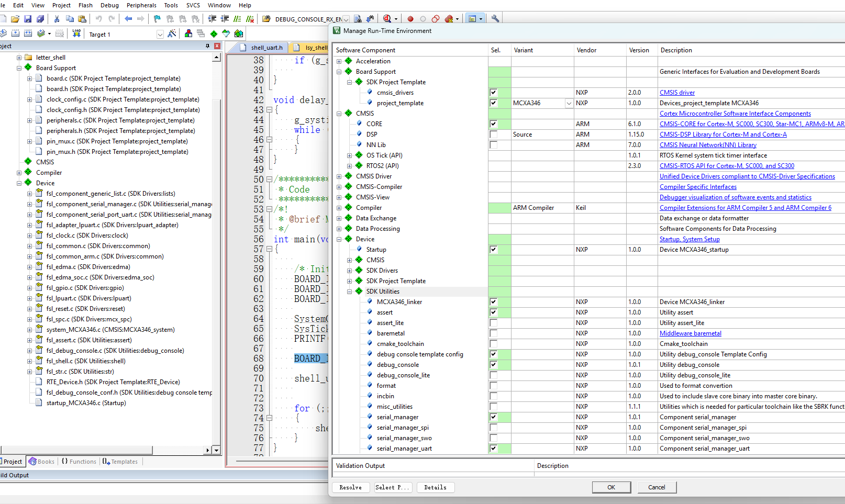
Task: Click the Save All toolbar icon
Action: (40, 19)
